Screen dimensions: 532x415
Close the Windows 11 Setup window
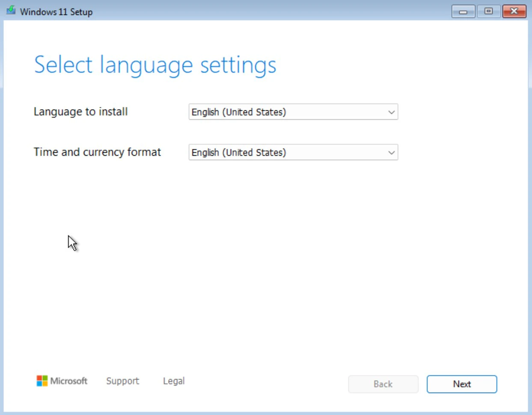click(514, 12)
